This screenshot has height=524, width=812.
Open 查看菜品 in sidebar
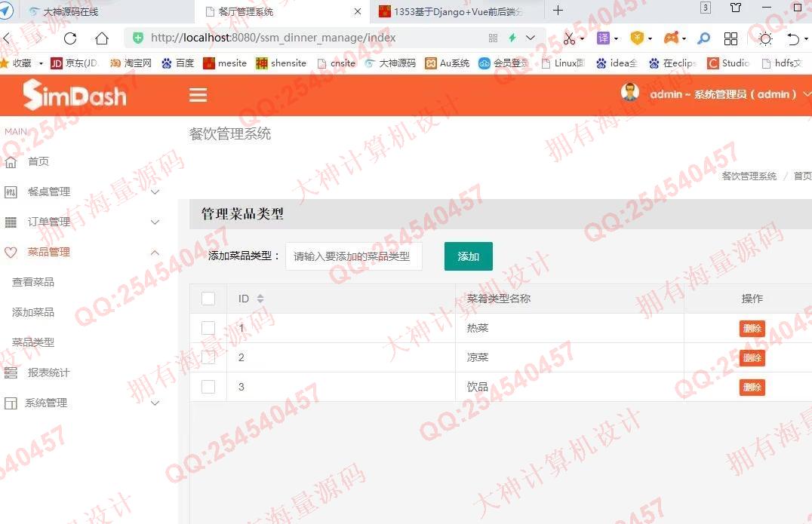coord(33,283)
